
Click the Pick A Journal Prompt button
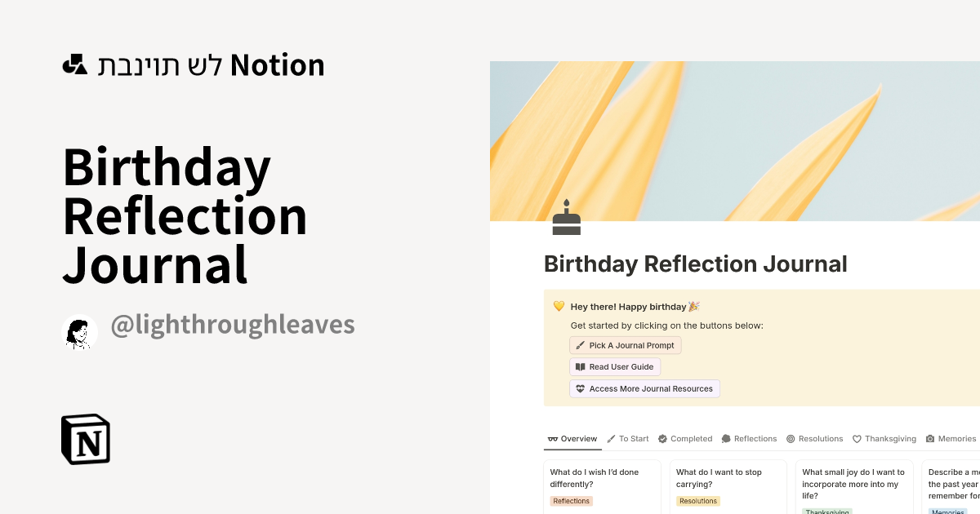click(626, 345)
